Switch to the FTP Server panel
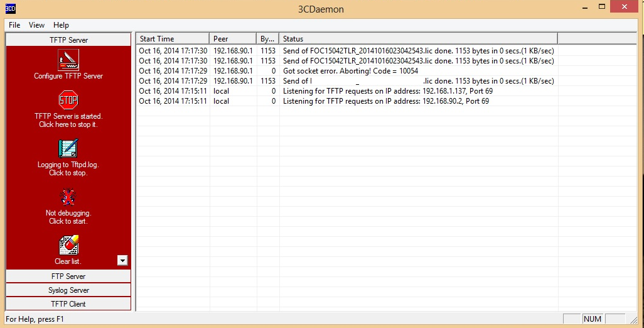The width and height of the screenshot is (644, 328). (68, 276)
